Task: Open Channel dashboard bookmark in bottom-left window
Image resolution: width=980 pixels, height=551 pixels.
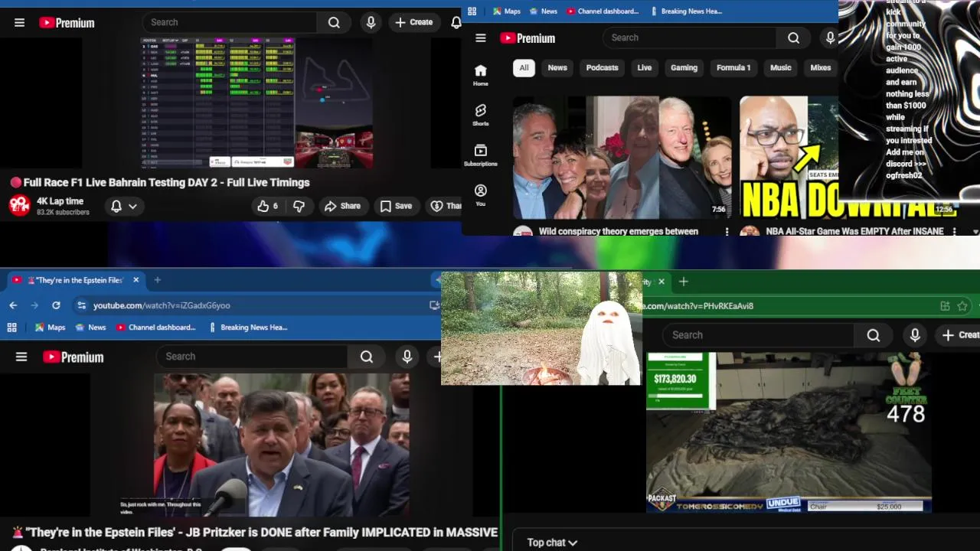Action: click(x=156, y=328)
